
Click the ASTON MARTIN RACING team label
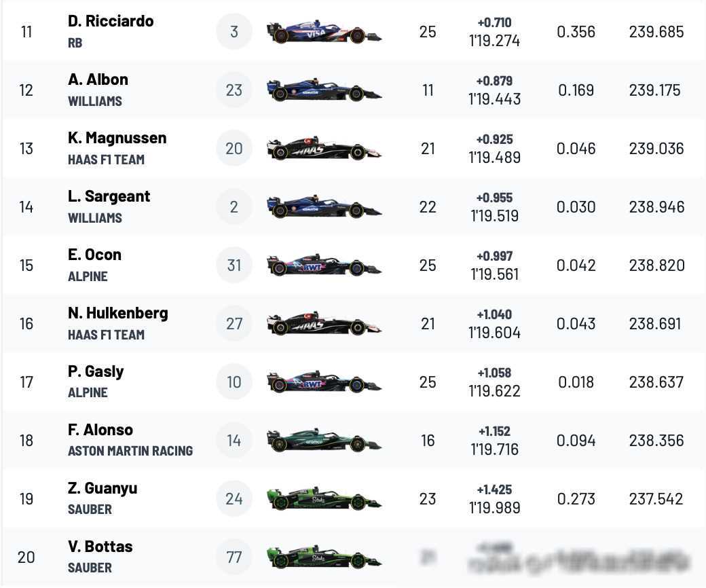130,451
